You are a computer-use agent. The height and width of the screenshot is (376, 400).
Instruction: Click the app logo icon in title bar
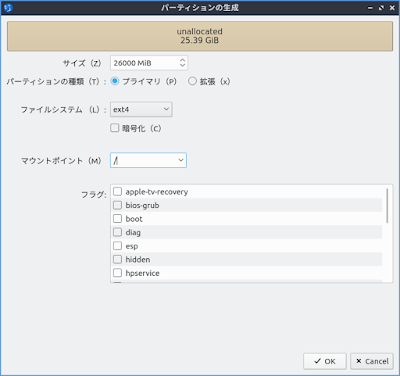8,8
